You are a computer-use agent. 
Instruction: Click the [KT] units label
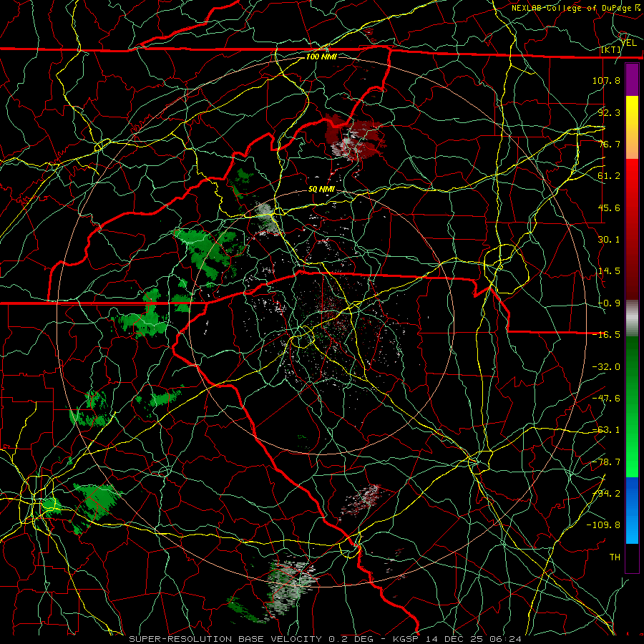[x=611, y=50]
